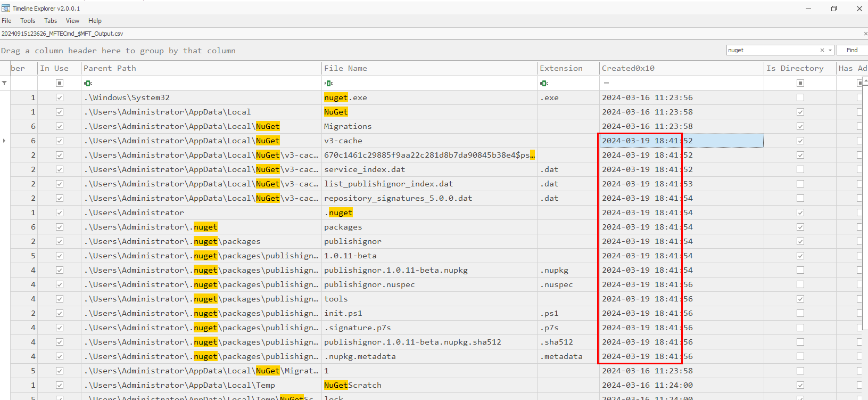Select the 2024-03-16 11:24:00 timestamp in NuGetScratch row

pyautogui.click(x=682, y=385)
